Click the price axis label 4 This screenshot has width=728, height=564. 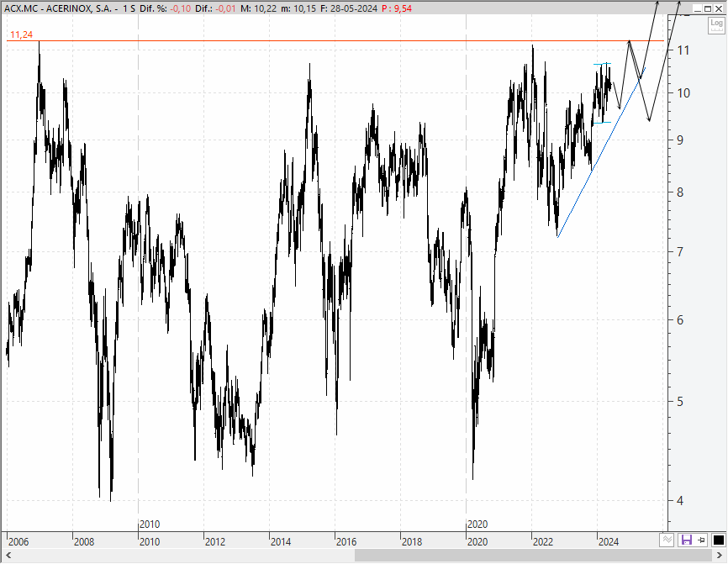click(x=680, y=501)
